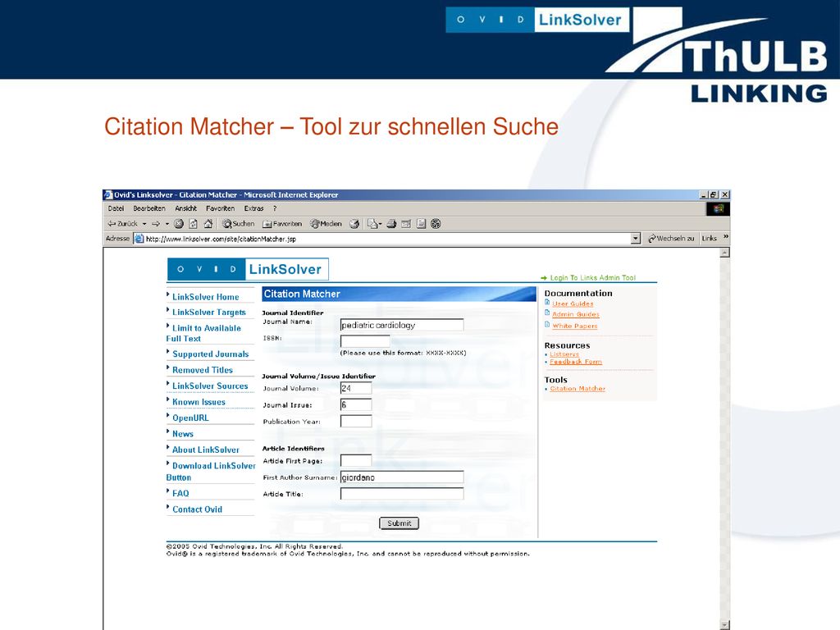
Task: Open the ? help menu
Action: pyautogui.click(x=275, y=208)
